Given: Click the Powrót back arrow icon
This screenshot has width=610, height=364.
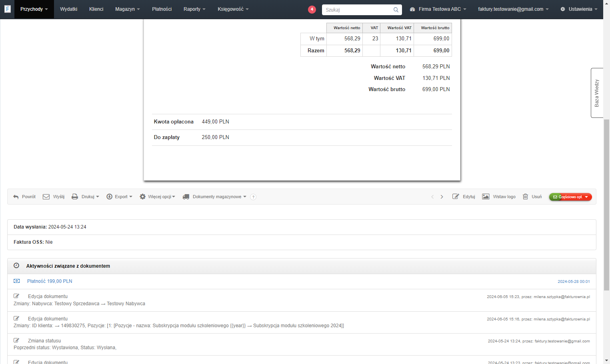Looking at the screenshot, I should (16, 197).
